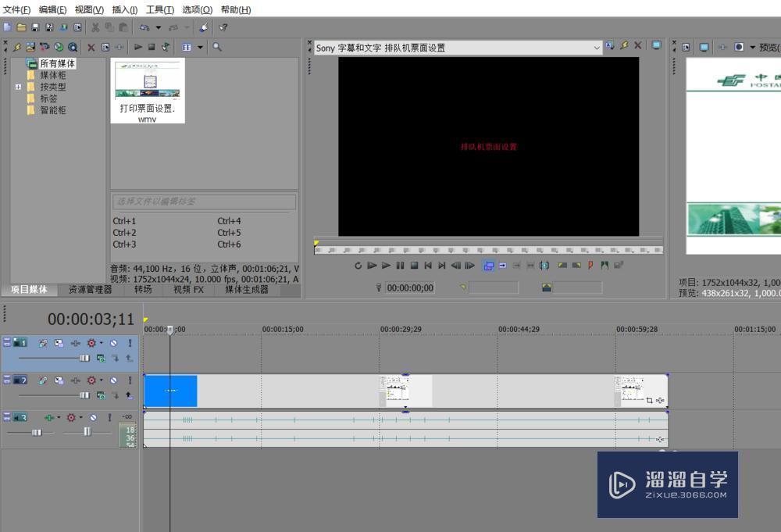Start media preview in Project Media toolbar

click(138, 47)
